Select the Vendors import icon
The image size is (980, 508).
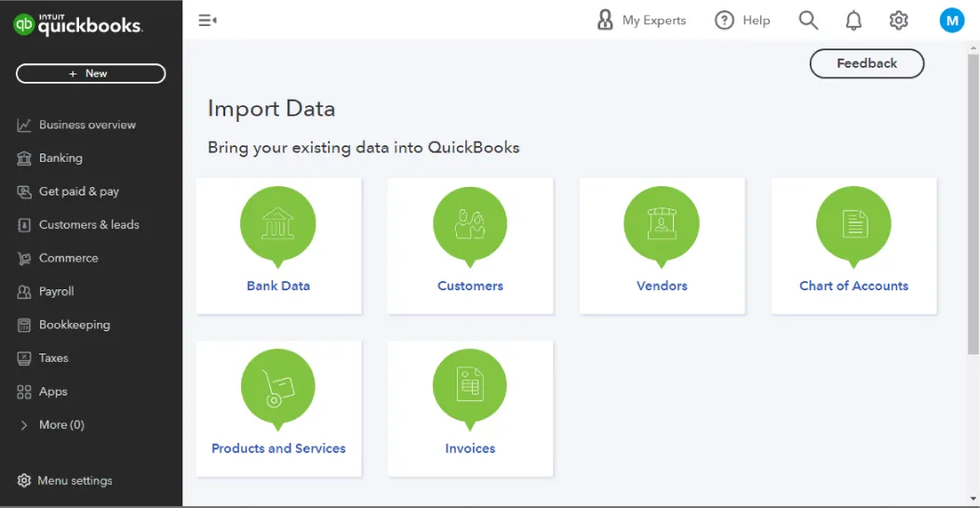pos(662,224)
